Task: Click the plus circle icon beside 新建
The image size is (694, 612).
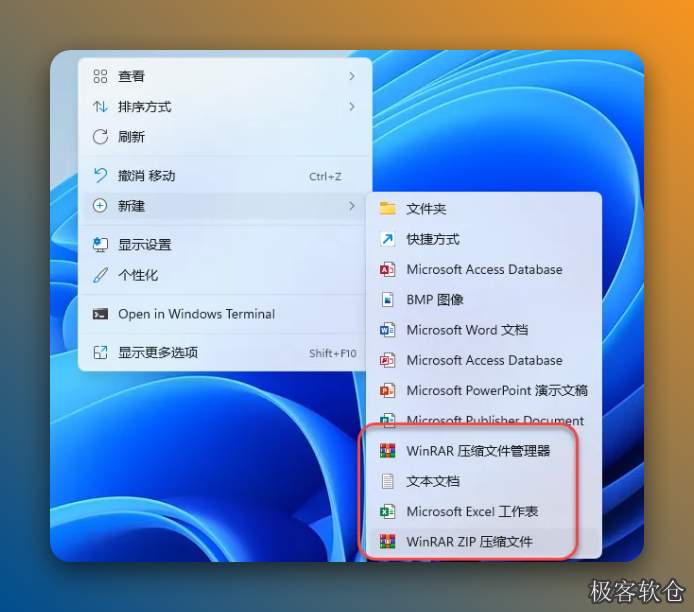Action: (100, 206)
